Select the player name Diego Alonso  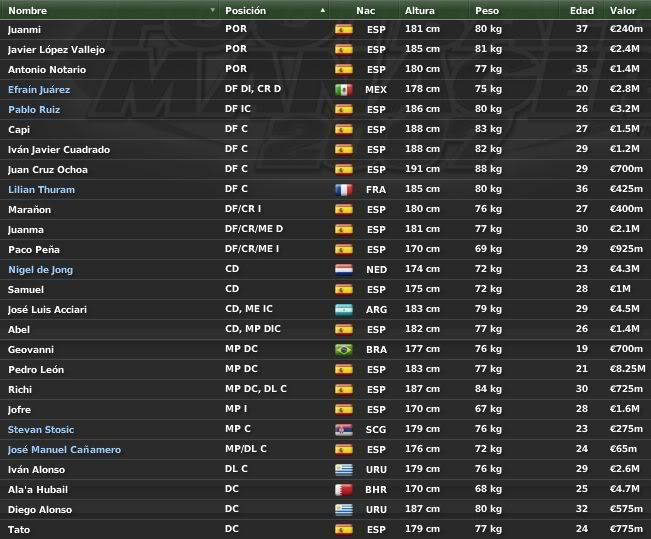[40, 510]
